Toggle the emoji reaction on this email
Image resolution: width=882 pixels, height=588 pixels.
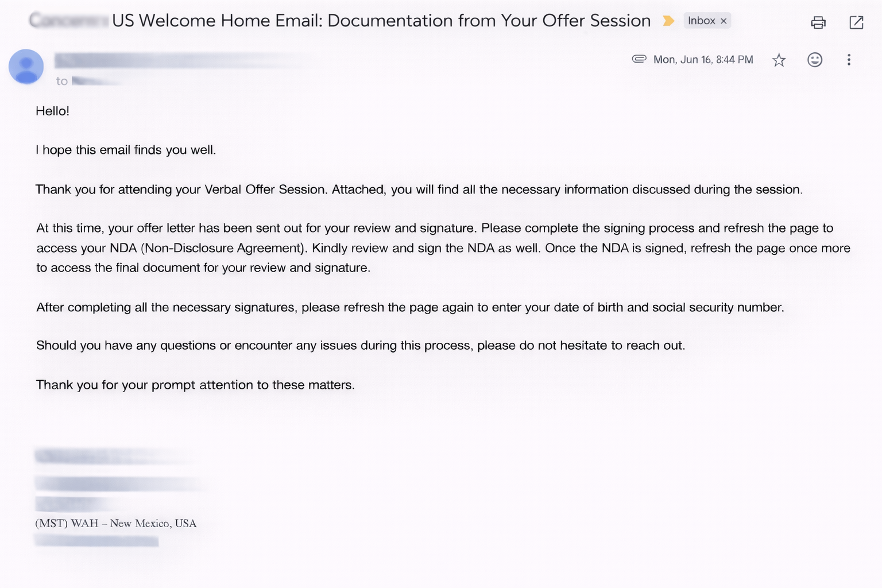point(815,59)
